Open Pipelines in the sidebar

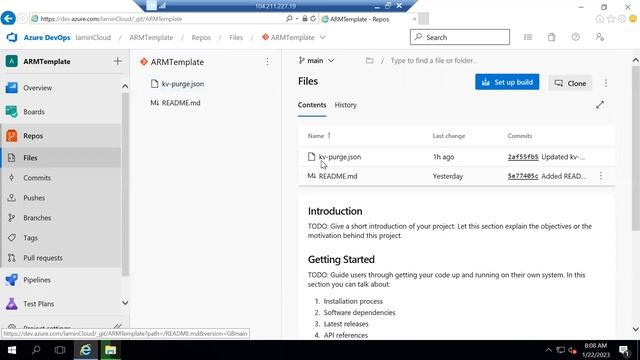click(x=37, y=280)
